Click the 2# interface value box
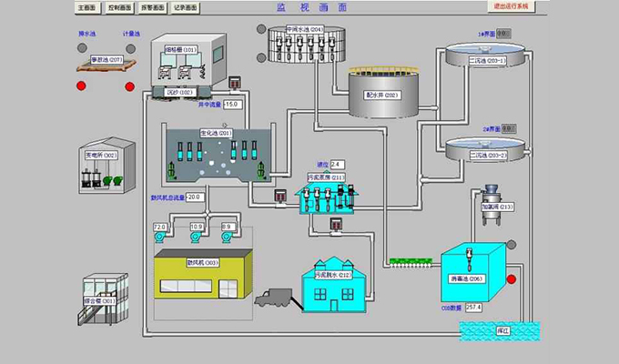The height and width of the screenshot is (364, 619). click(x=509, y=128)
